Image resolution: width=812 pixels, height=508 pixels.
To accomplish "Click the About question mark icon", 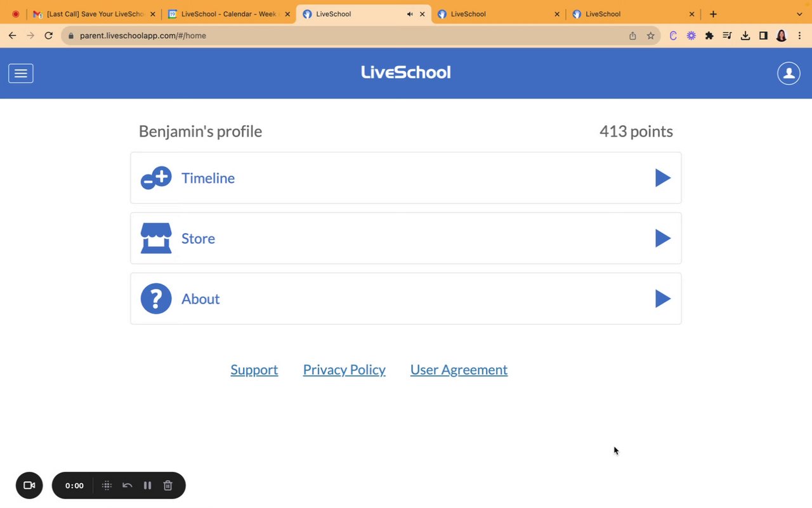I will coord(156,298).
